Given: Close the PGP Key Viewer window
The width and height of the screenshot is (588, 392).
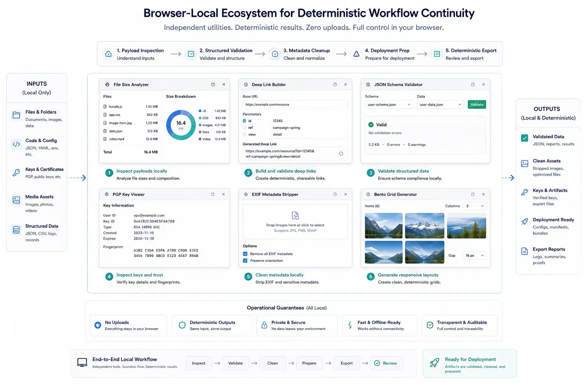Looking at the screenshot, I should (x=224, y=194).
